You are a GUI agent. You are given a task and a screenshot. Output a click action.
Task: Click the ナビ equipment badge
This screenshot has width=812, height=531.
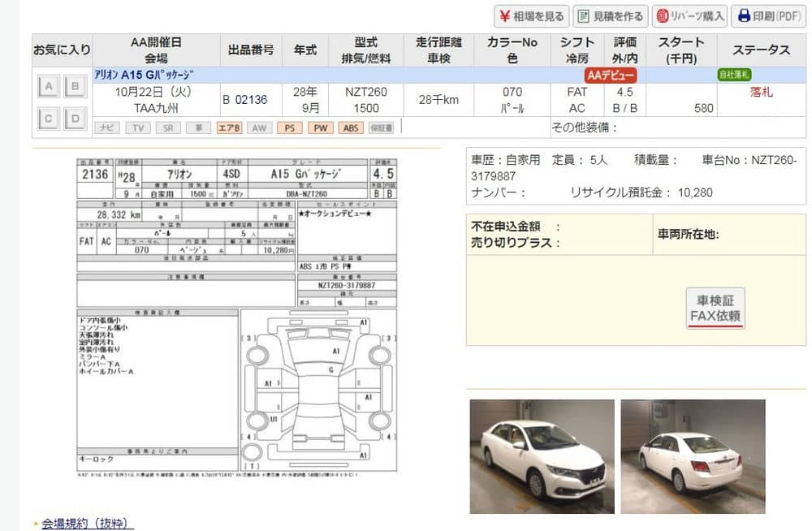coord(106,128)
